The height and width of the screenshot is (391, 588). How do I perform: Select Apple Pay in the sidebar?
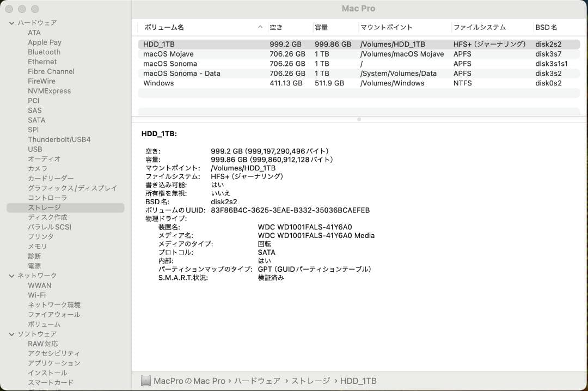(x=45, y=42)
